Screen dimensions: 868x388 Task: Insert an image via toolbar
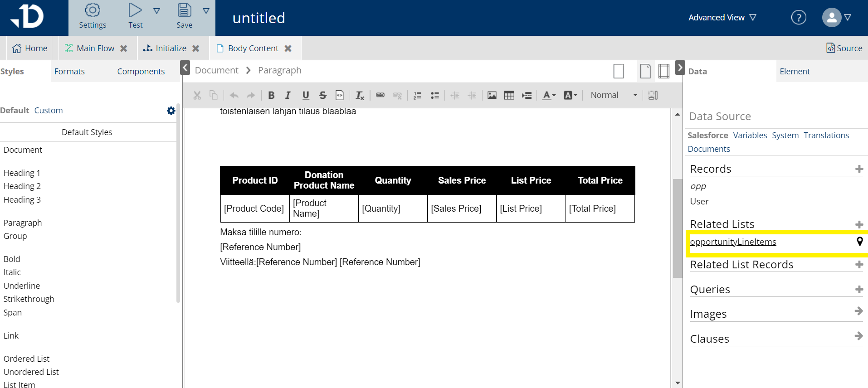click(492, 95)
